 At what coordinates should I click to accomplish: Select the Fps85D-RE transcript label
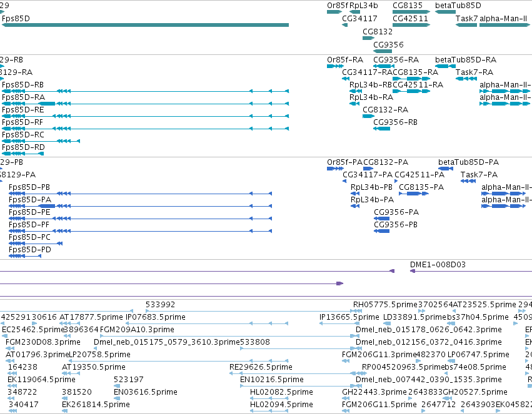pos(23,110)
